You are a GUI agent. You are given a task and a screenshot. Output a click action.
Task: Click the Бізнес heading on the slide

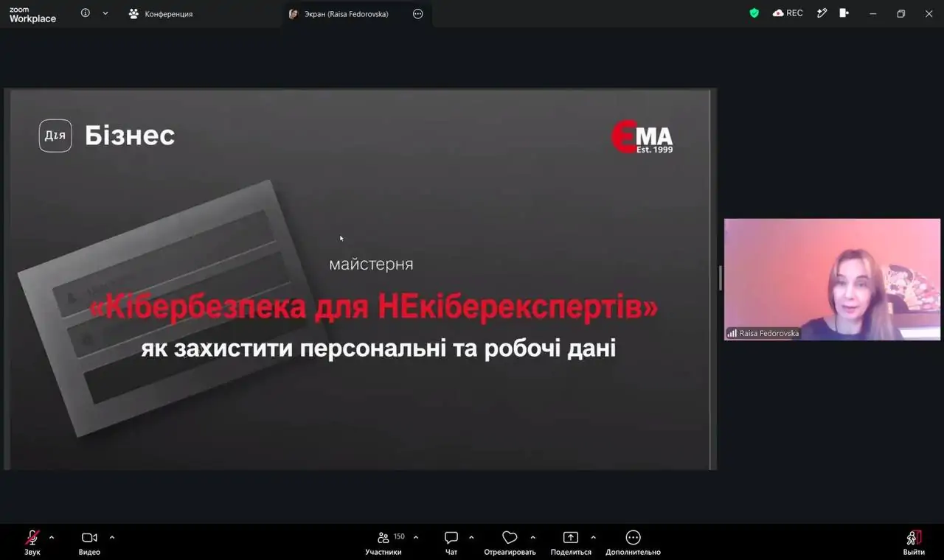pos(130,136)
